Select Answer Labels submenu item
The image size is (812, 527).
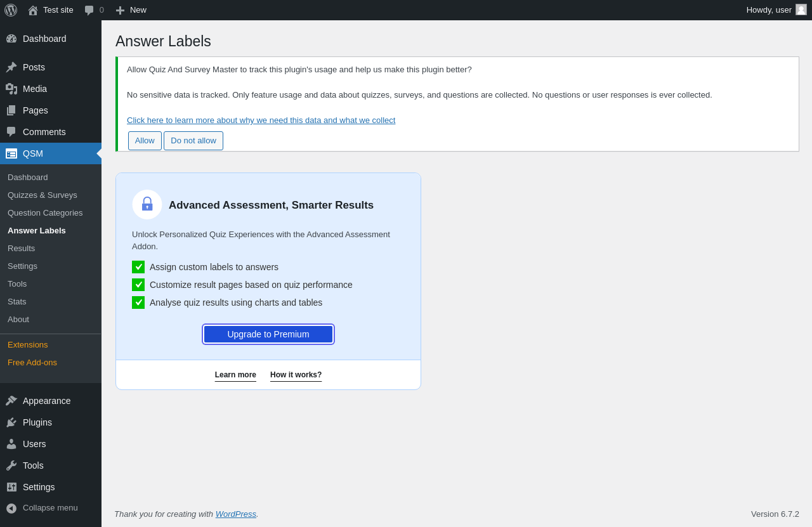(51, 231)
